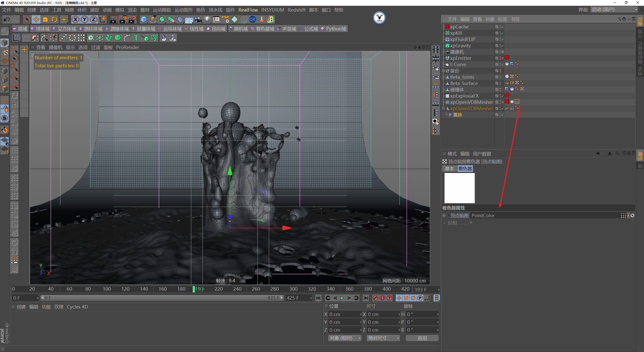Image resolution: width=644 pixels, height=352 pixels.
Task: Click the camera object toolbar icon
Action: (198, 19)
